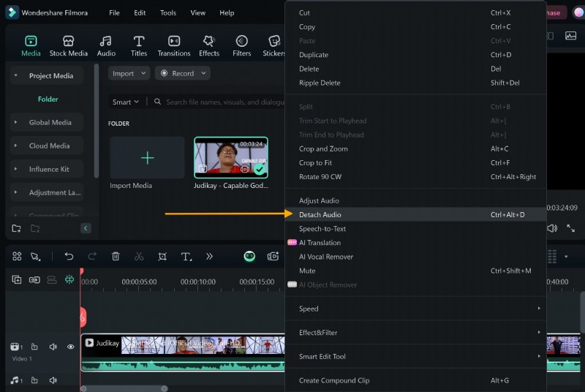Screen dimensions: 585x392
Task: Delete selected clip with trash icon
Action: click(x=116, y=256)
